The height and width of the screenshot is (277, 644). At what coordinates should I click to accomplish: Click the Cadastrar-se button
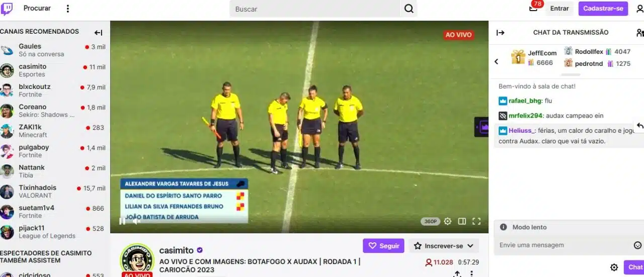[x=603, y=9]
